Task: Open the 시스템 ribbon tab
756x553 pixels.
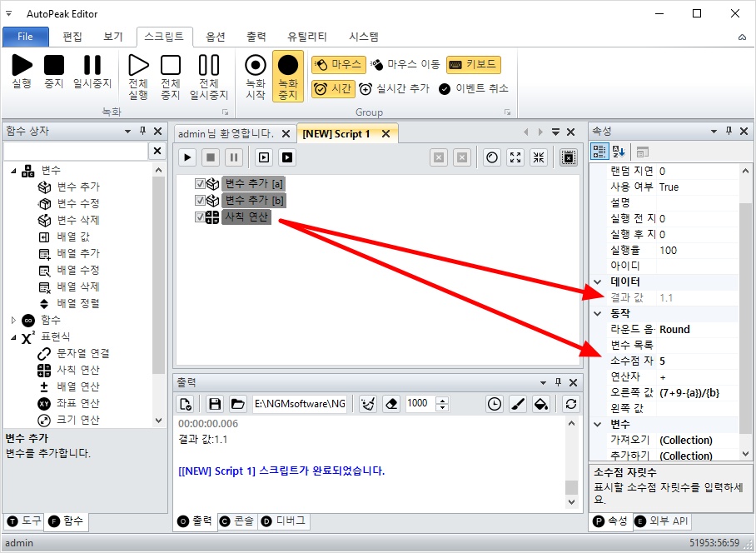Action: point(364,37)
